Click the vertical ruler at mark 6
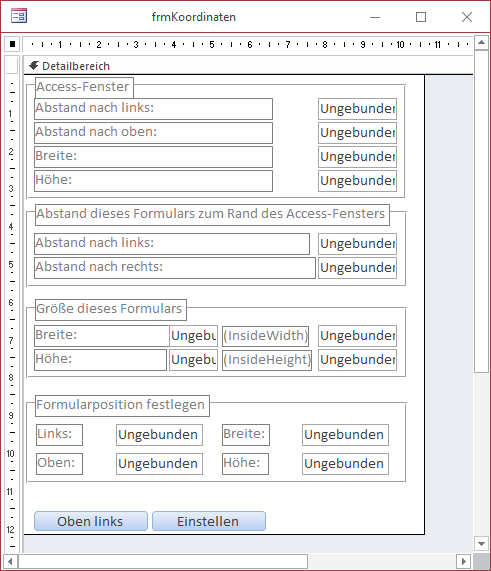The image size is (491, 571). tap(11, 302)
